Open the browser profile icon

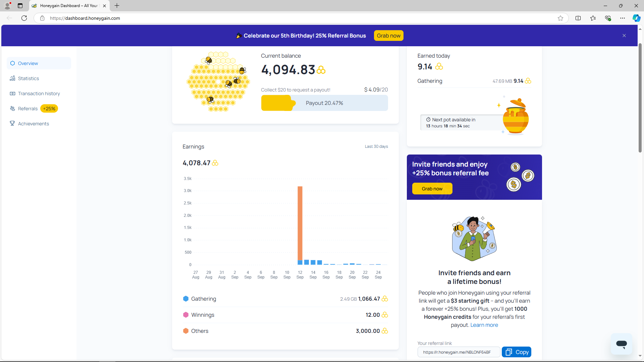[7, 6]
